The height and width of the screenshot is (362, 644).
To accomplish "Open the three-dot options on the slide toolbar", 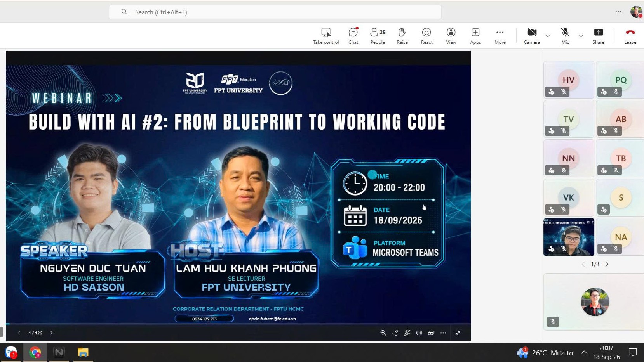I will click(443, 333).
